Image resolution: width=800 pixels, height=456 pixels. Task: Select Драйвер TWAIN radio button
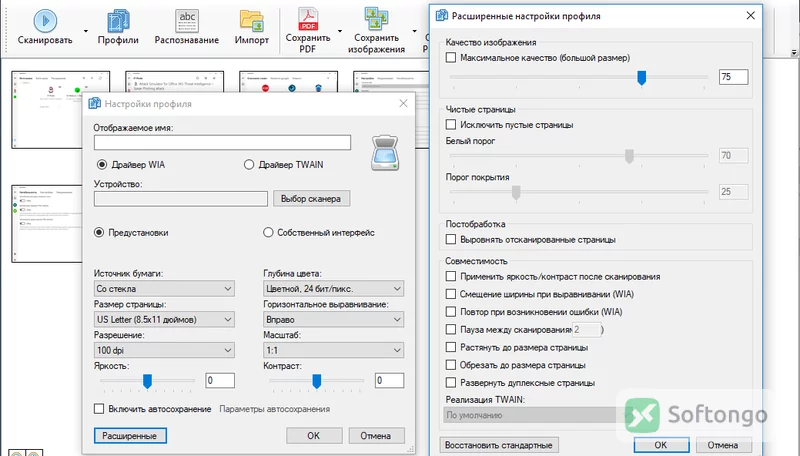(249, 165)
